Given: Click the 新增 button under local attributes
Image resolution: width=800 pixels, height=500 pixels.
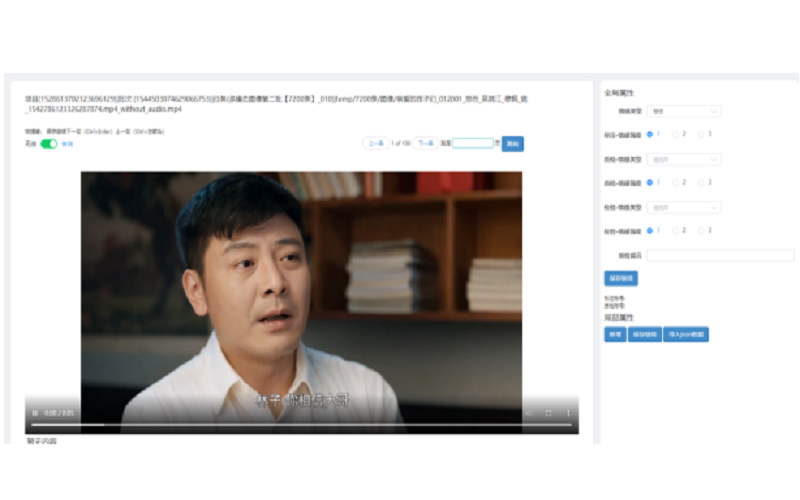Looking at the screenshot, I should pos(614,334).
